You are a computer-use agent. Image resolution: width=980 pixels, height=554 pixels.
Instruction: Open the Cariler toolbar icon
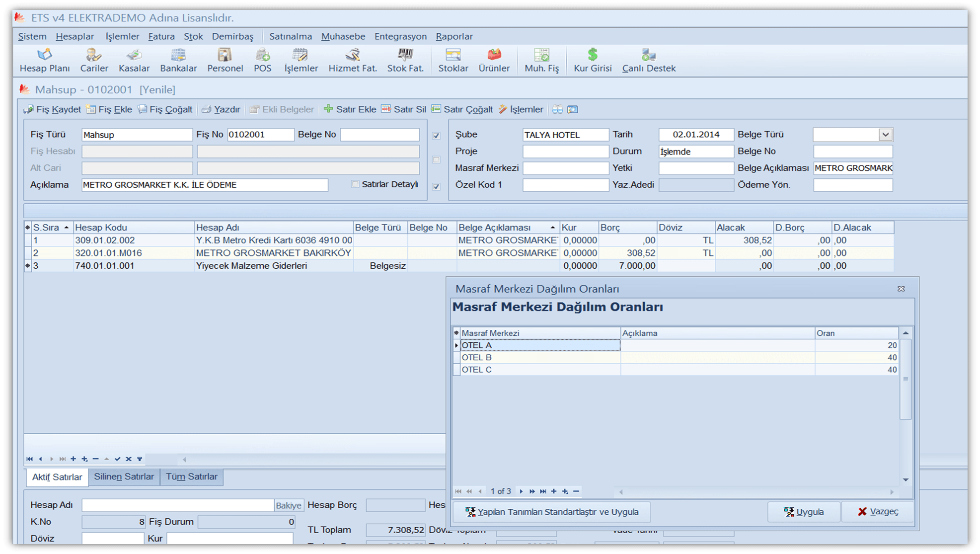(94, 61)
